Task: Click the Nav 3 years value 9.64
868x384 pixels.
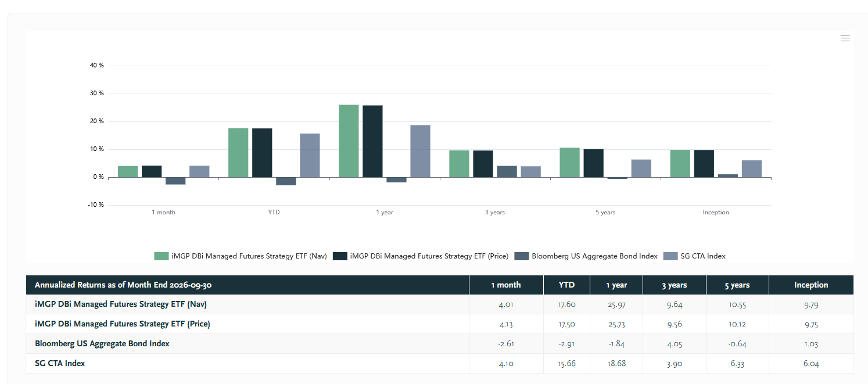Action: [x=674, y=304]
